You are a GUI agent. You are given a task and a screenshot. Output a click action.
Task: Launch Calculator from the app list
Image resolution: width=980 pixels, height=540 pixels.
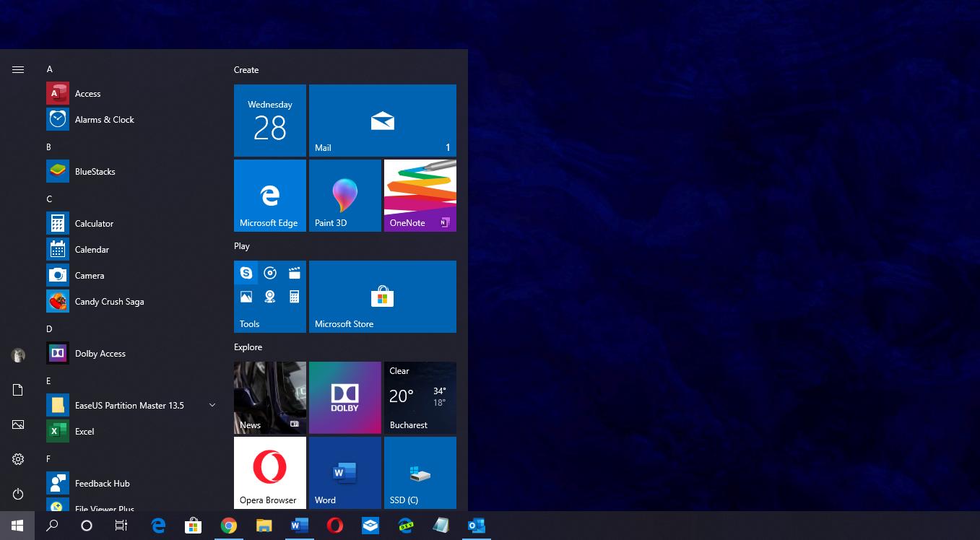131,224
